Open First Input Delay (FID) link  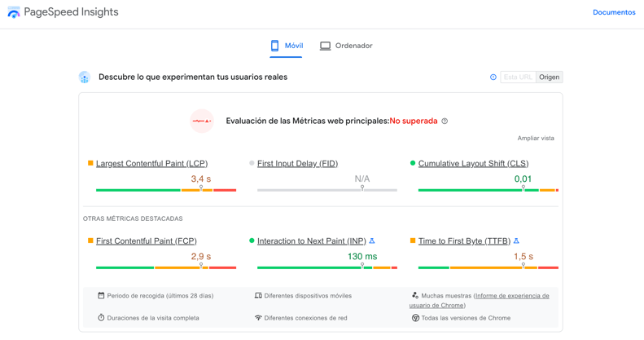pos(298,163)
